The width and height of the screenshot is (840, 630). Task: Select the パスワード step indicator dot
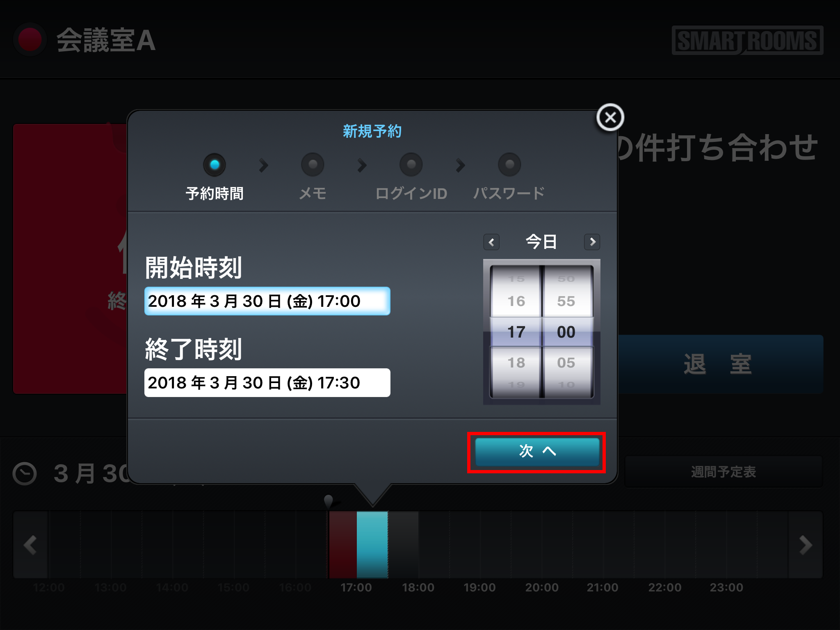509,165
